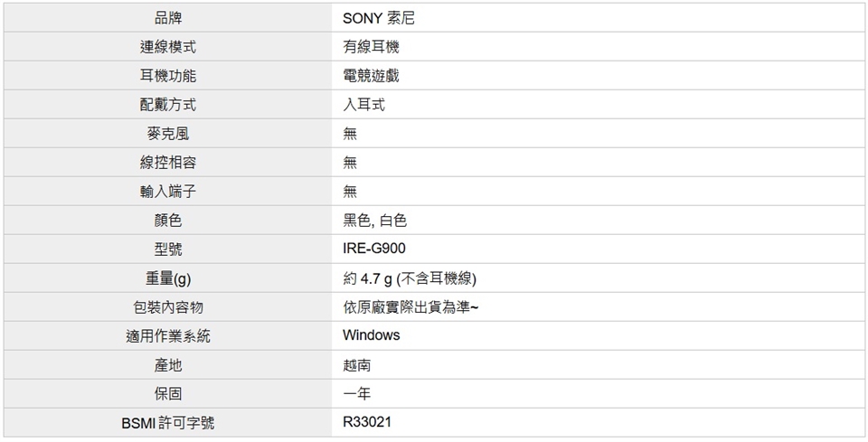
Task: Select the R33021 BSMI permit number
Action: coord(367,422)
